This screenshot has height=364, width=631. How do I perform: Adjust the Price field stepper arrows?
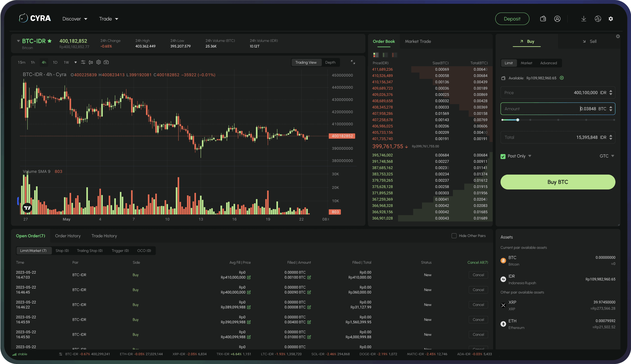click(x=611, y=93)
